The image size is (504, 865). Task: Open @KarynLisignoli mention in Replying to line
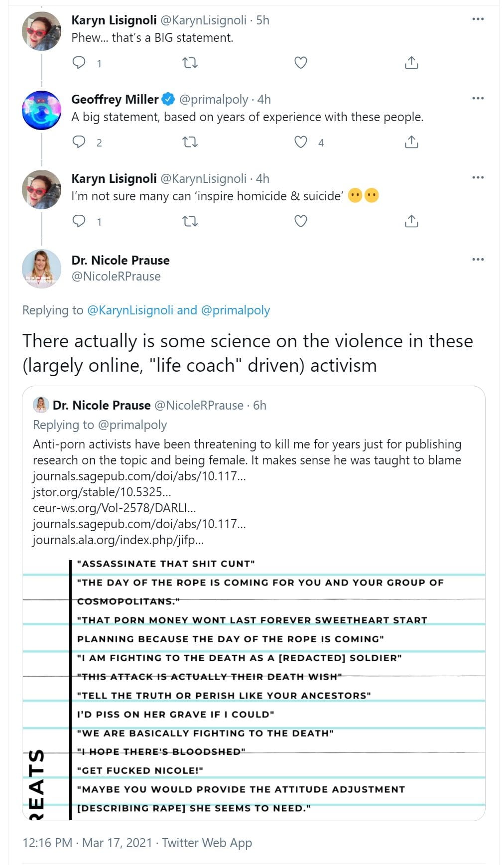coord(130,310)
